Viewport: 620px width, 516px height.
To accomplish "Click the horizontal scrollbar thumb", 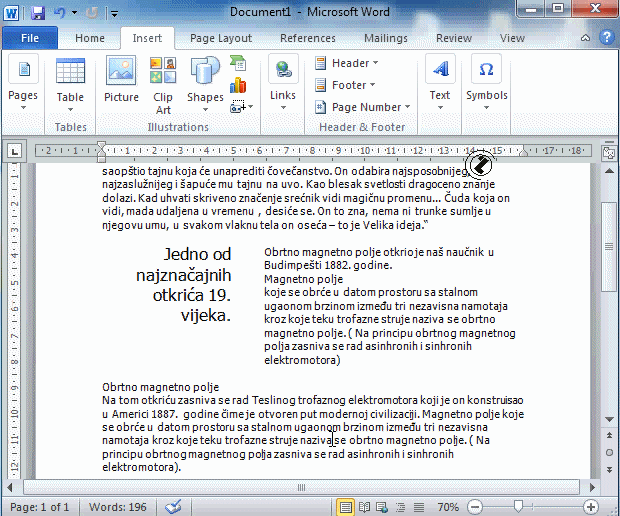I will [x=300, y=488].
